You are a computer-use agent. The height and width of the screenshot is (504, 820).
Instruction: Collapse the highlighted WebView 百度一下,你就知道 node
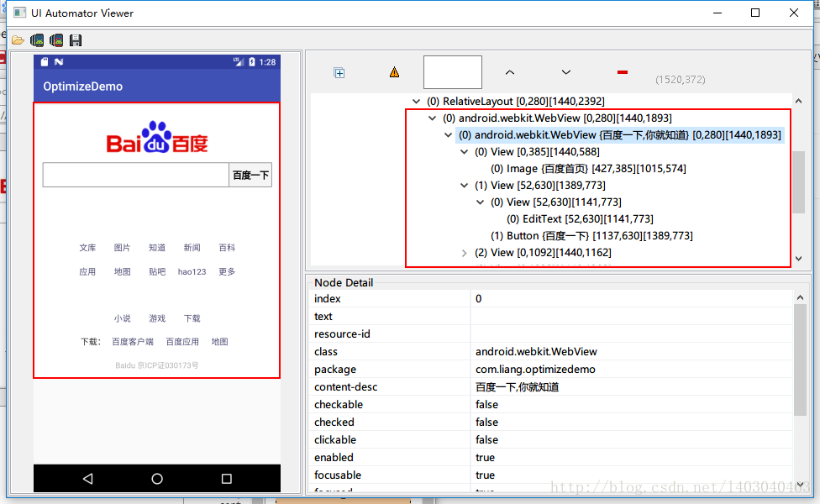[448, 135]
